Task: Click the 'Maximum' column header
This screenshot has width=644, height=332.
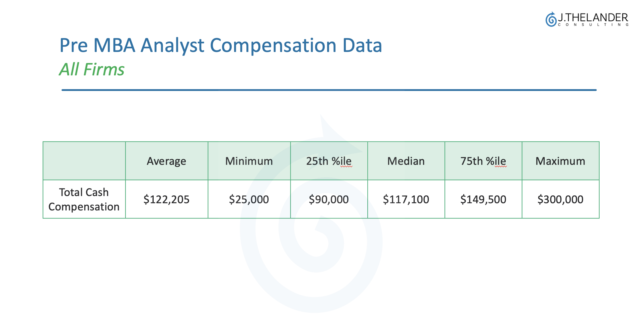Action: [560, 161]
